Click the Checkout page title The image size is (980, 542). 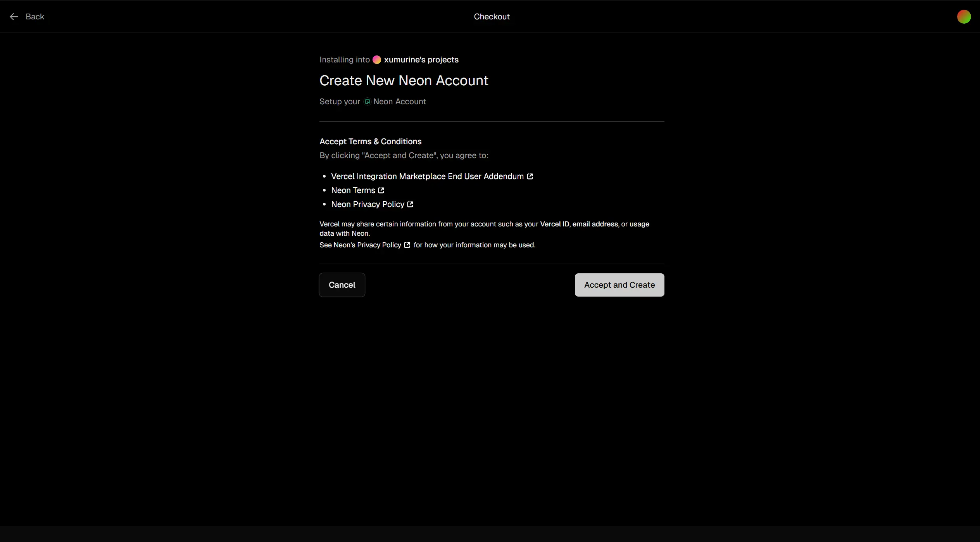[491, 17]
